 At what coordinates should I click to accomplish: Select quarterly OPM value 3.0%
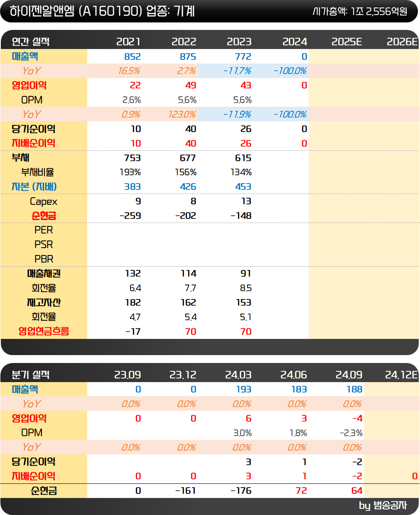(242, 433)
